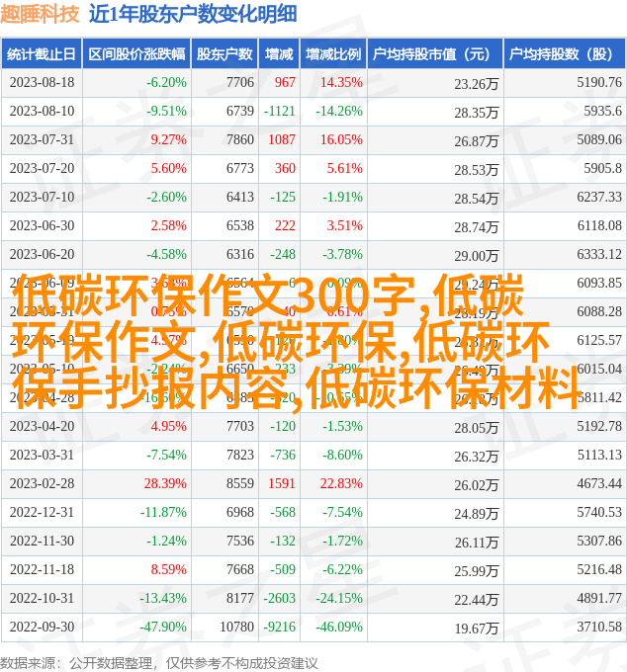Select the date cell 2023-07-20
627x672 pixels.
coord(42,168)
